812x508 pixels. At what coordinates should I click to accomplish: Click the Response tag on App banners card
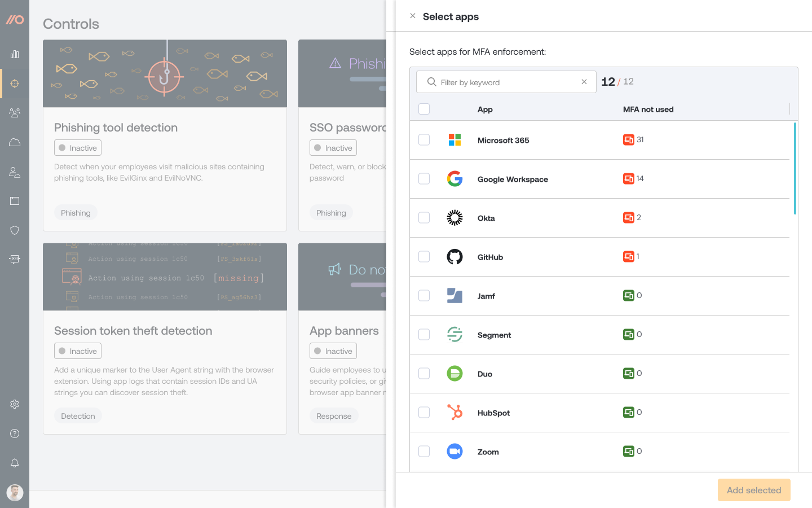click(x=334, y=416)
